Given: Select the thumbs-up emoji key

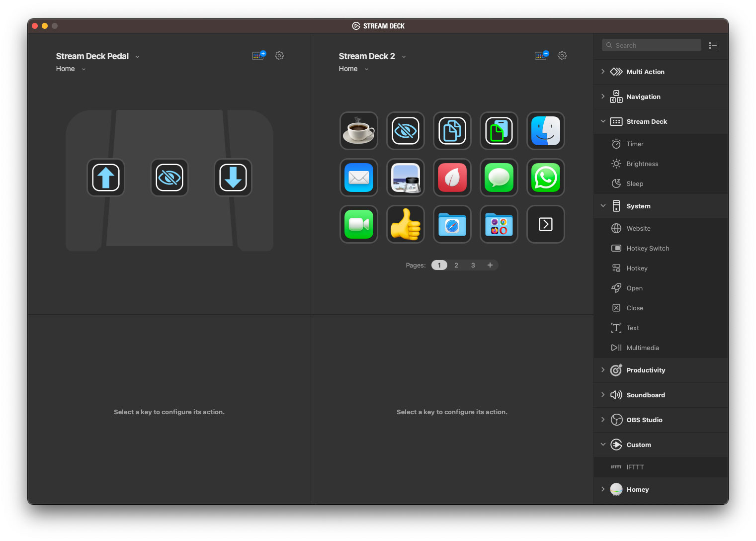Looking at the screenshot, I should tap(406, 224).
